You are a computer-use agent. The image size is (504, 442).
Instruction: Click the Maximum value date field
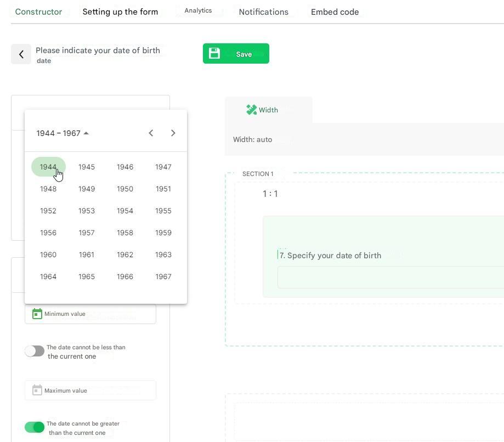96,390
